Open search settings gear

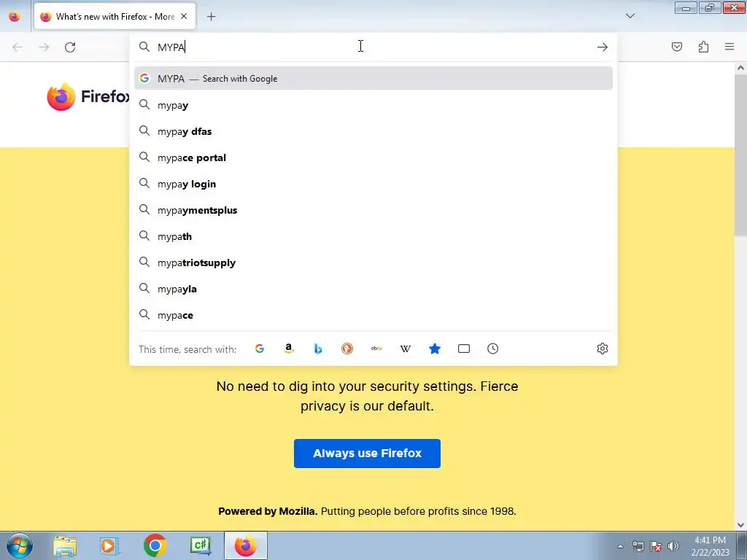click(602, 349)
